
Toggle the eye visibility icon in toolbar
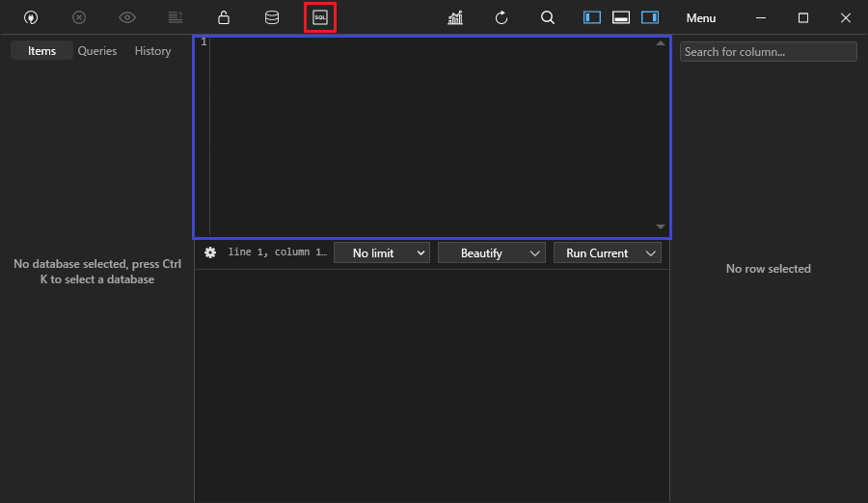click(127, 17)
